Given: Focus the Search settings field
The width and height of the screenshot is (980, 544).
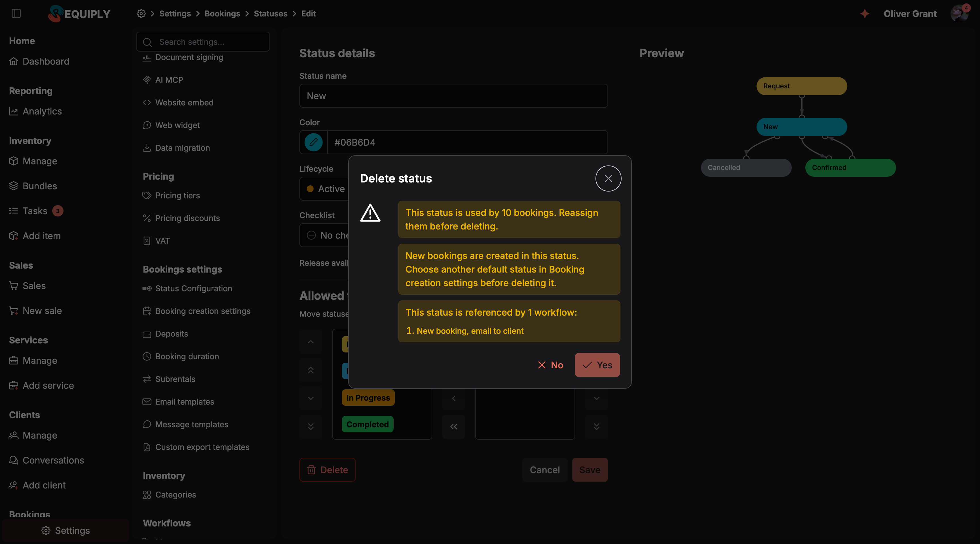Looking at the screenshot, I should click(203, 42).
